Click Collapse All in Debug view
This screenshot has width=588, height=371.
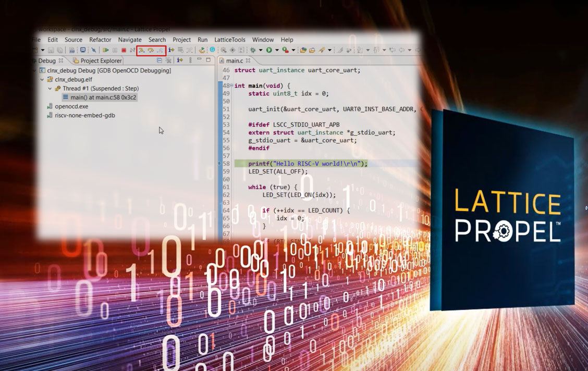click(x=160, y=60)
